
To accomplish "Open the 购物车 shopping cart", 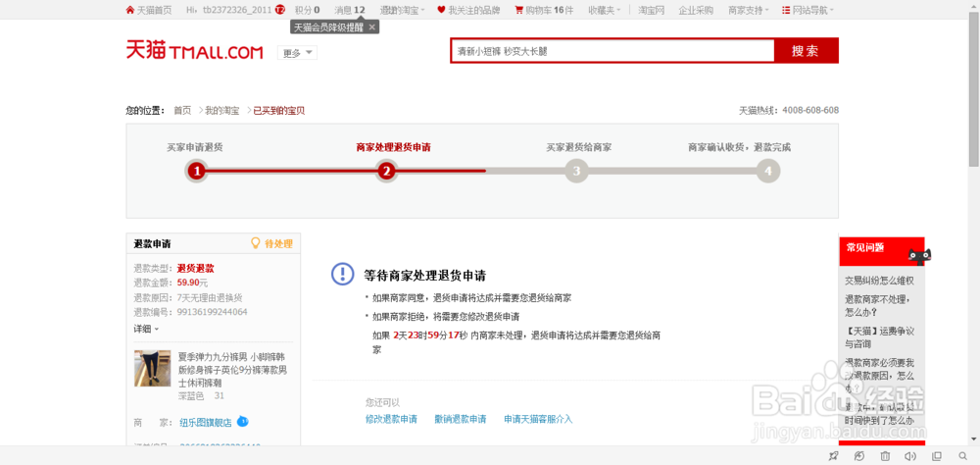I will (544, 10).
